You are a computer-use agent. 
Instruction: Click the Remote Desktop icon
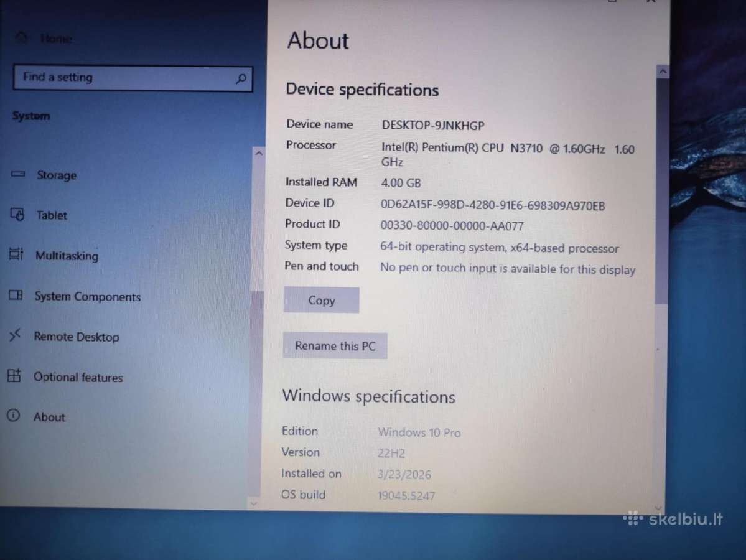tap(15, 335)
